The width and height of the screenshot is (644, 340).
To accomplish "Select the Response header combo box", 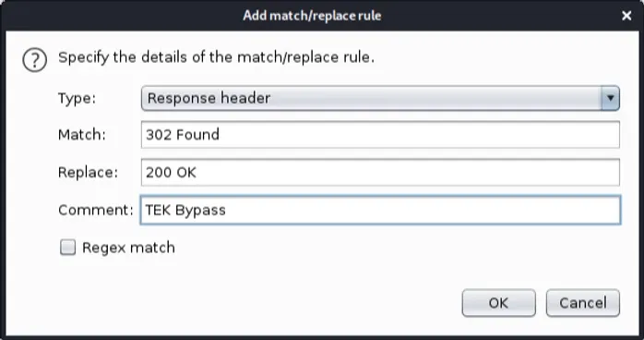I will (x=380, y=98).
